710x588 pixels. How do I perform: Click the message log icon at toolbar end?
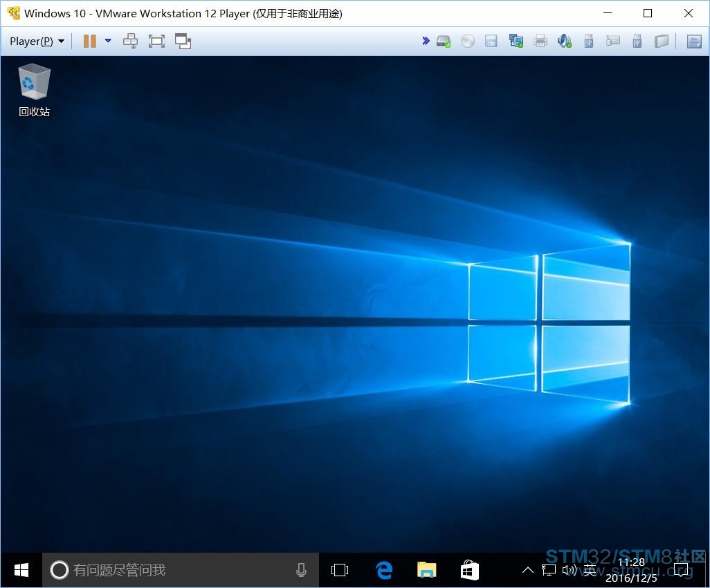[x=694, y=42]
